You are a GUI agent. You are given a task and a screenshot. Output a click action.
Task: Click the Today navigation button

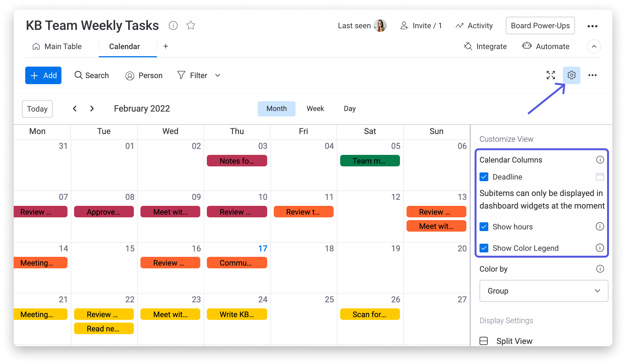(x=37, y=108)
